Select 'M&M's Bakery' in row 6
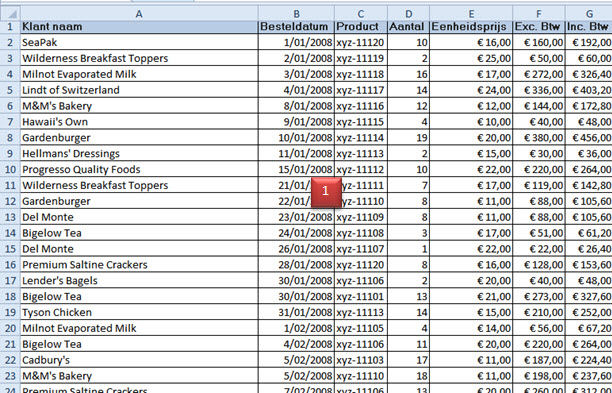 (x=139, y=106)
